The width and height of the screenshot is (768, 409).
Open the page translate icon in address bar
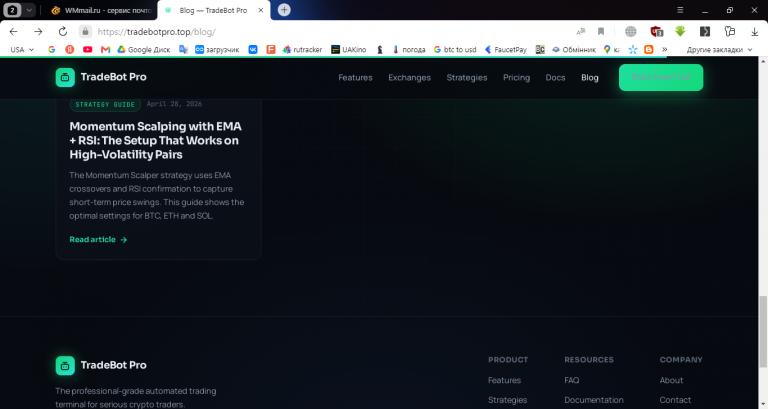tap(581, 32)
